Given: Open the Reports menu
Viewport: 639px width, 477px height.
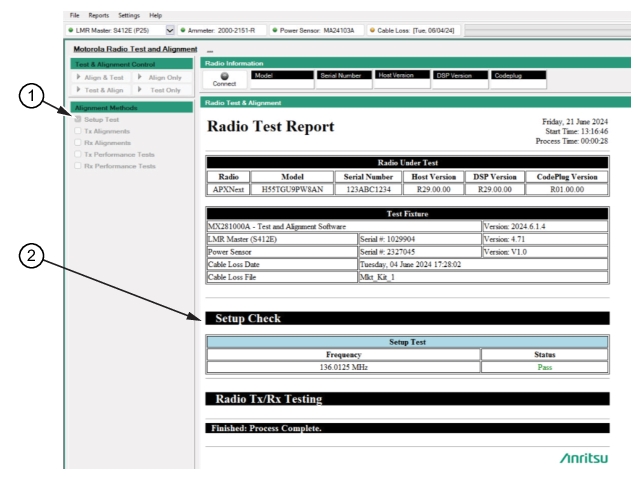Looking at the screenshot, I should [99, 15].
